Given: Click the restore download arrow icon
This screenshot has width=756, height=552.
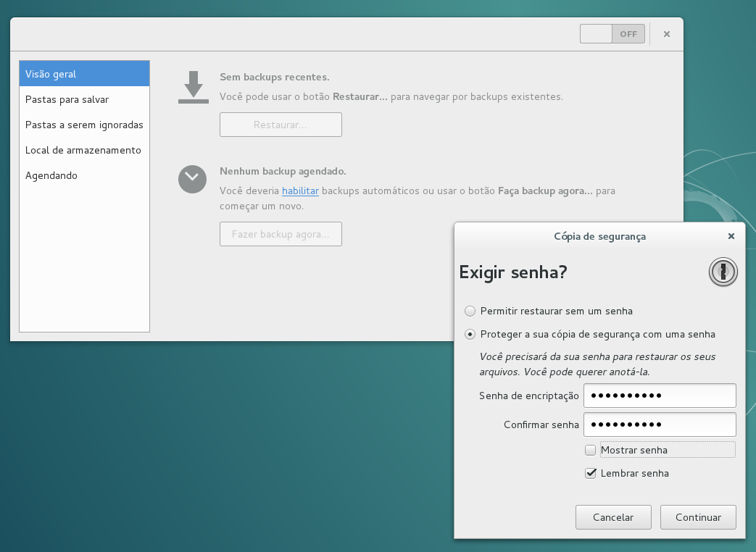Looking at the screenshot, I should click(193, 87).
